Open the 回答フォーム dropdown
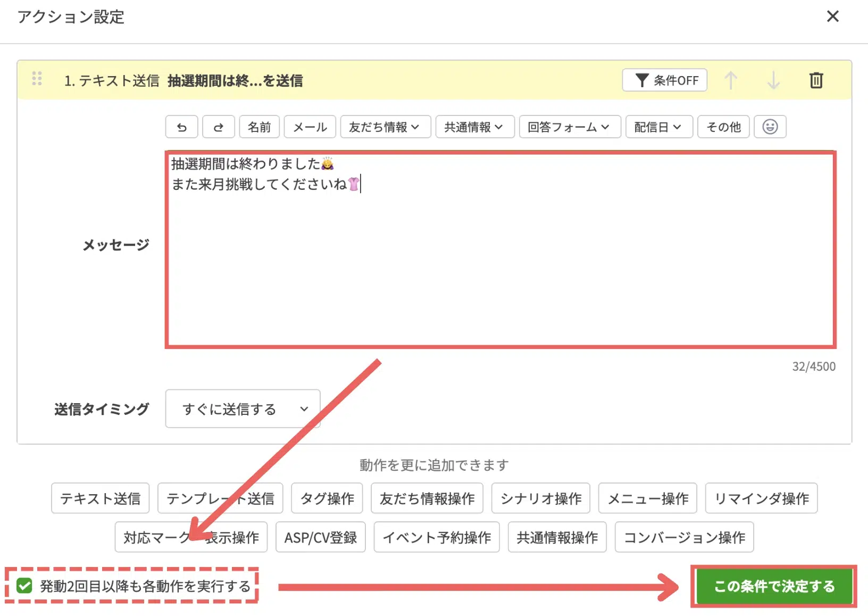 coord(570,127)
